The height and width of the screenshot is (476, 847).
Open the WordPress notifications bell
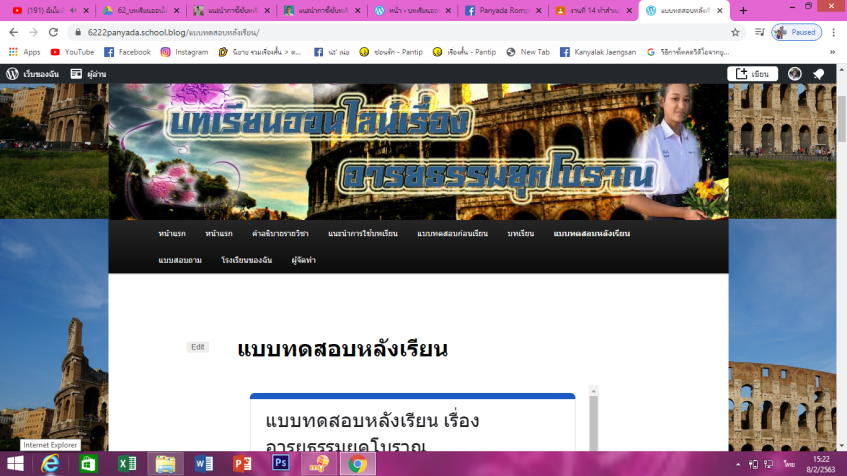pos(818,74)
